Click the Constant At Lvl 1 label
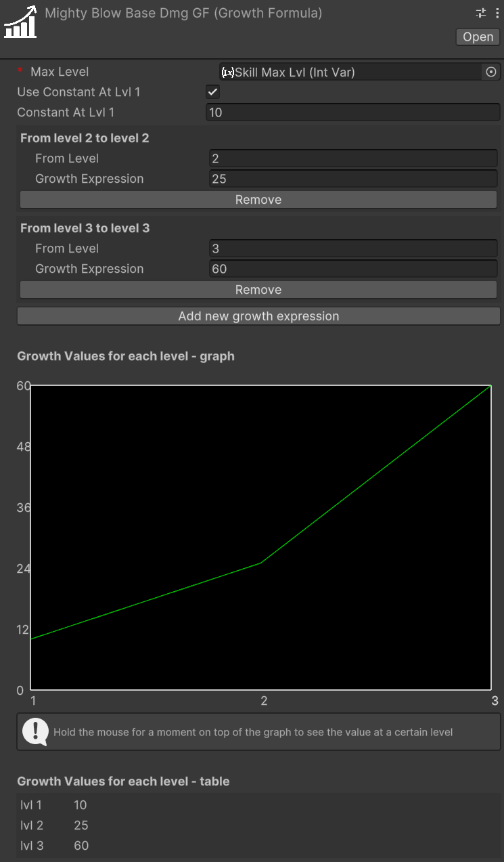The height and width of the screenshot is (862, 504). coord(66,112)
